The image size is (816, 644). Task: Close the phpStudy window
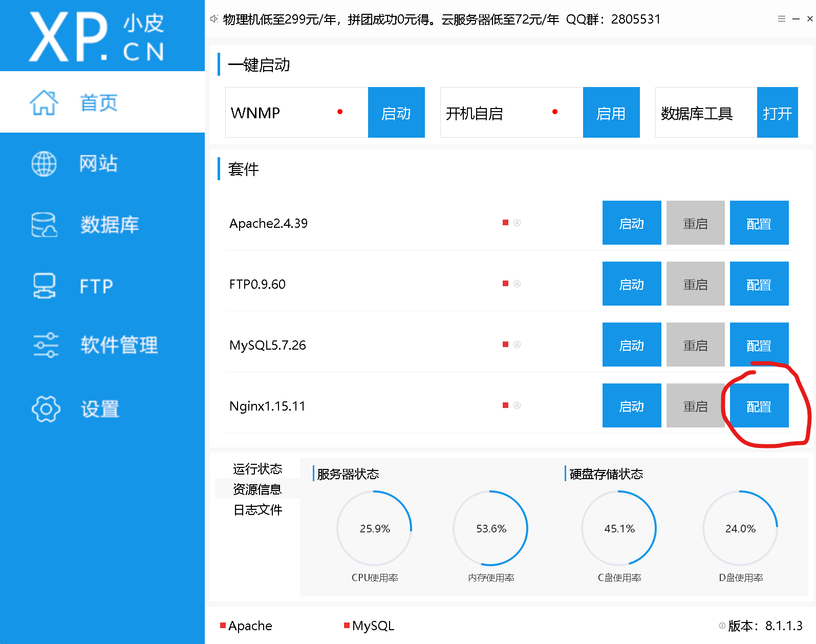coord(810,19)
